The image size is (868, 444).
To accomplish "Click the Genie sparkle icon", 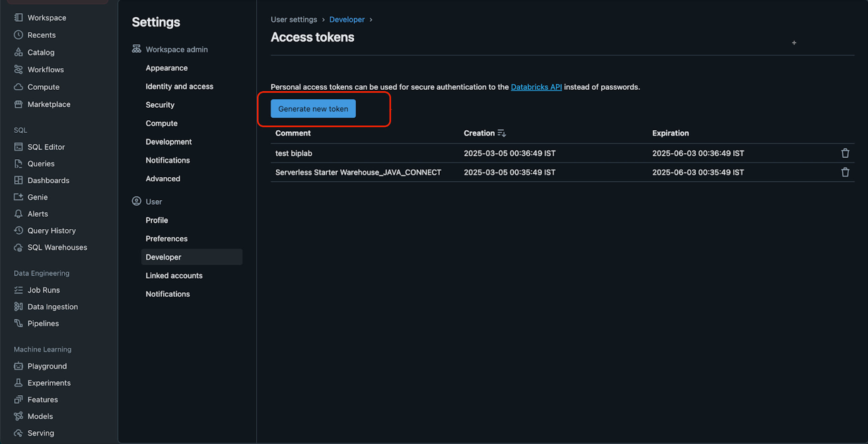I will click(x=18, y=197).
